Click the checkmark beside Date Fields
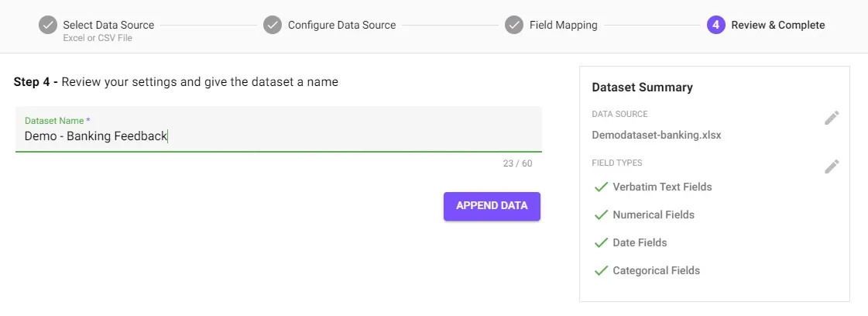This screenshot has width=868, height=316. [601, 243]
